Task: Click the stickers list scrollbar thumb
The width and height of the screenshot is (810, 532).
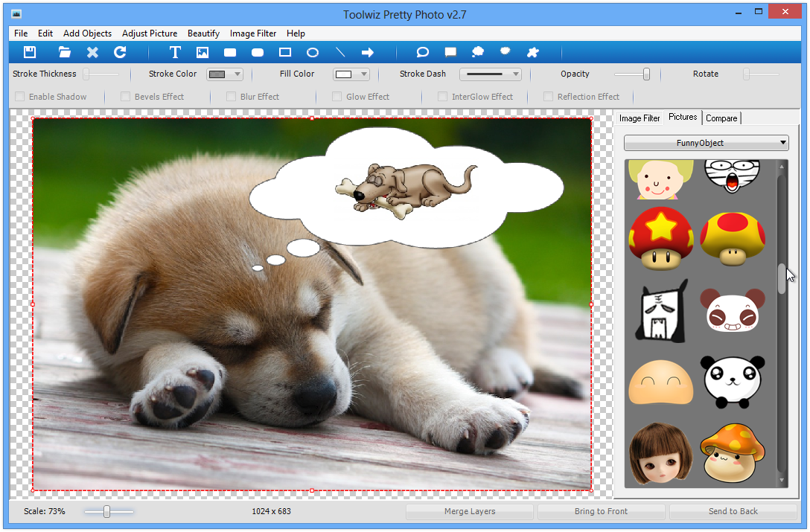Action: click(782, 279)
